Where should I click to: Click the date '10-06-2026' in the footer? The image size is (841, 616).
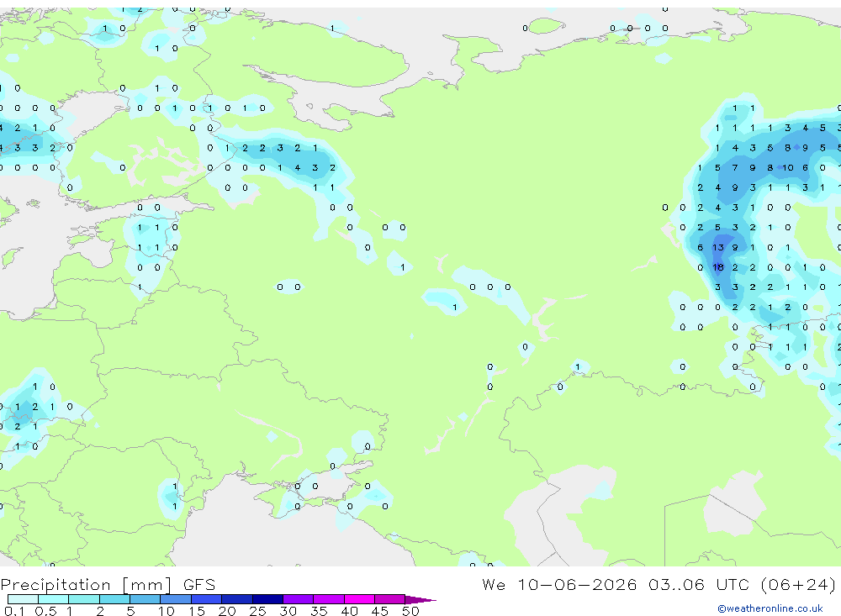coord(577,584)
